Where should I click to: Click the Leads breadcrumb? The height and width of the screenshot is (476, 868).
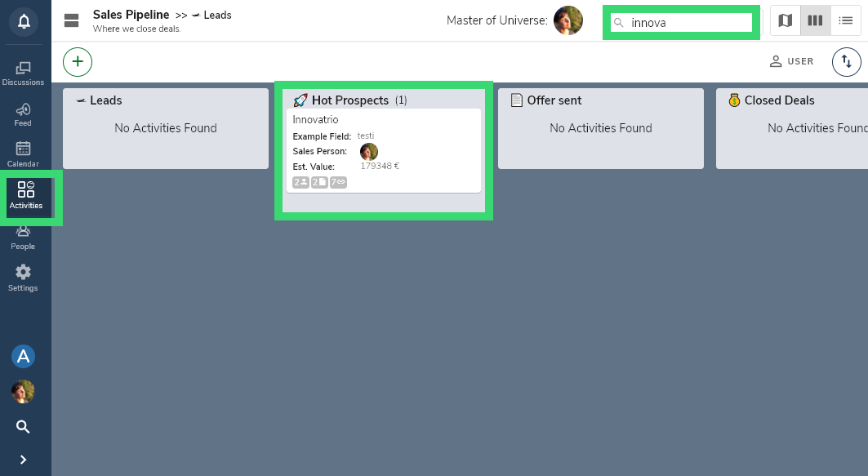click(211, 15)
